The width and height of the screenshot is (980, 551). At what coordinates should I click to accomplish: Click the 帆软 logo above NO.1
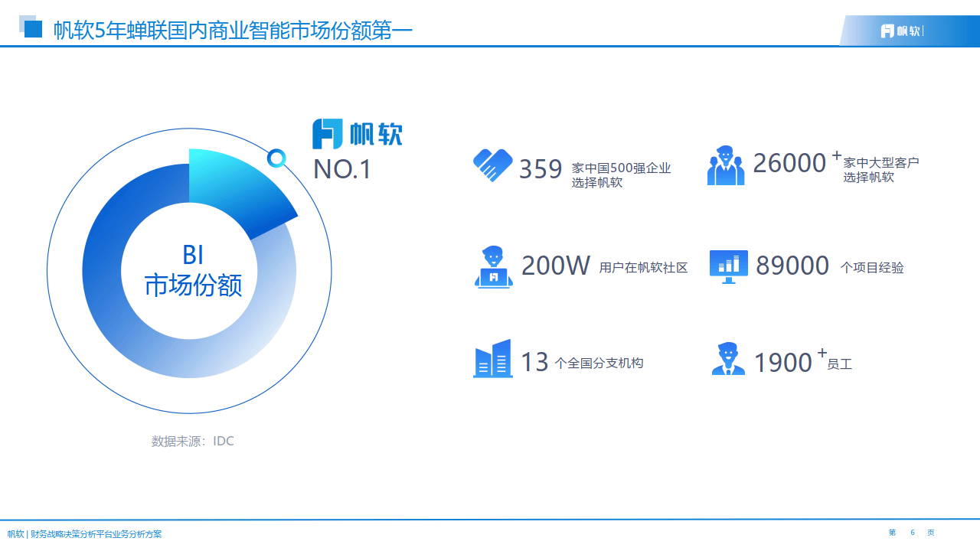pos(357,134)
